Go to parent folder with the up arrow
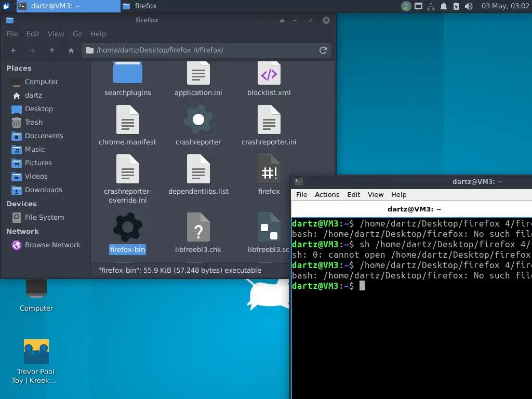Screen dimensions: 532x399 (52, 50)
